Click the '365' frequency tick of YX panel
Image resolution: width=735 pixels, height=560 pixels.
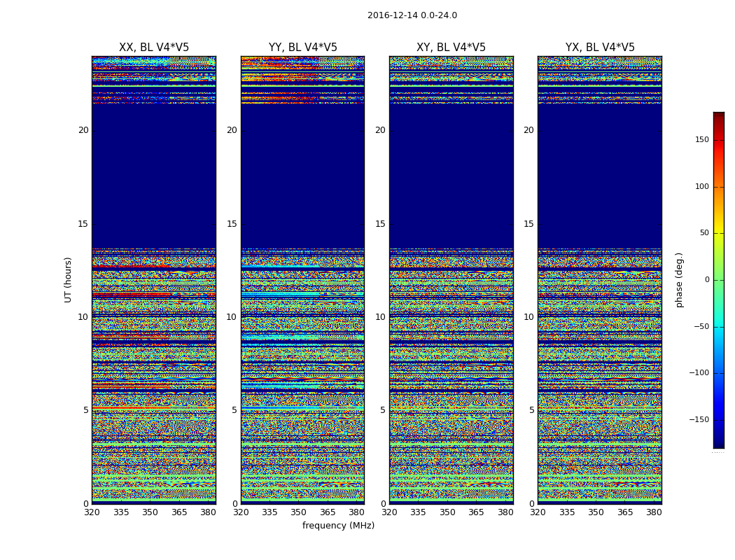625,512
